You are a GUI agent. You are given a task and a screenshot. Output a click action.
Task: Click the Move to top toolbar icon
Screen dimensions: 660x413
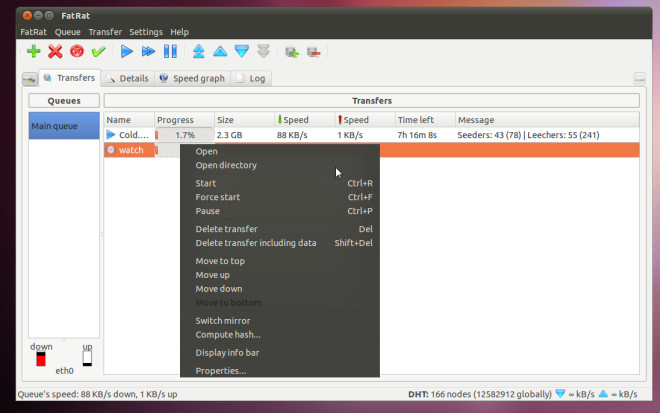(199, 52)
